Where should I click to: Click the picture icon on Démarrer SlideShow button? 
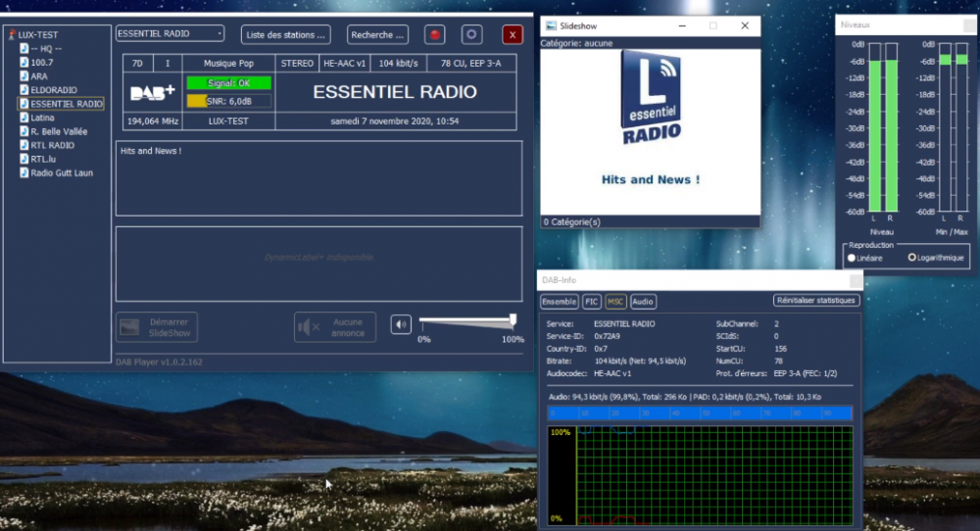pos(129,327)
